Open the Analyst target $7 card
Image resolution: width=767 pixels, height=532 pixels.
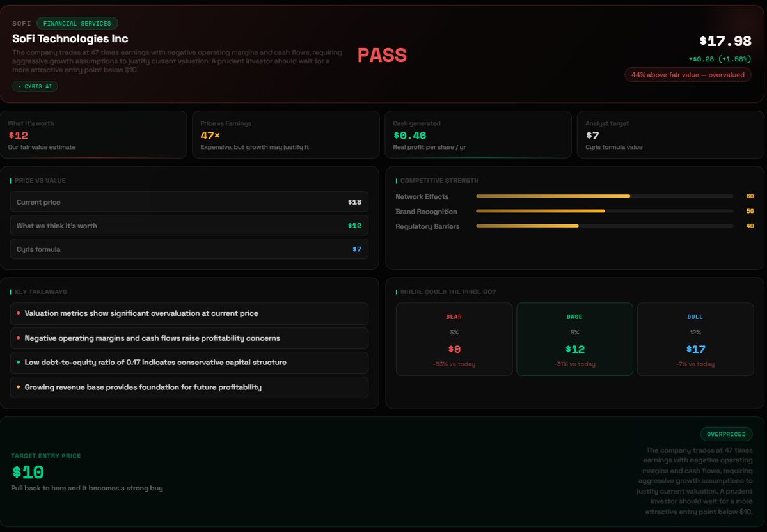(x=670, y=134)
